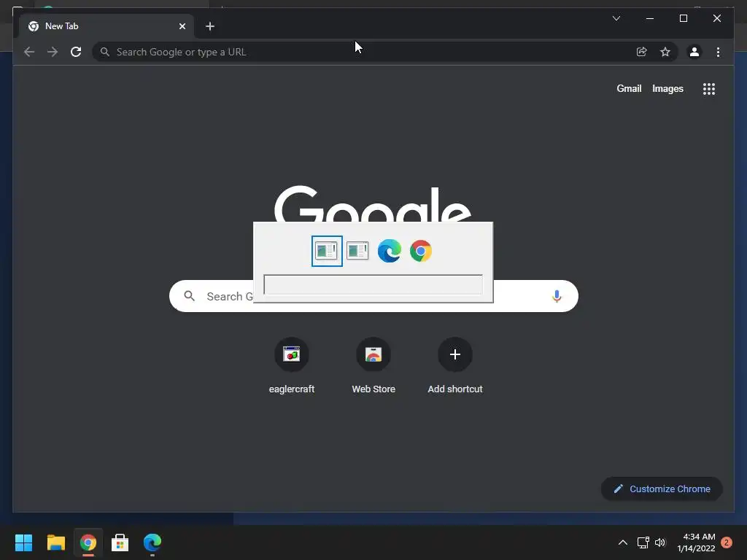
Task: Open the notification center badge
Action: pos(727,542)
